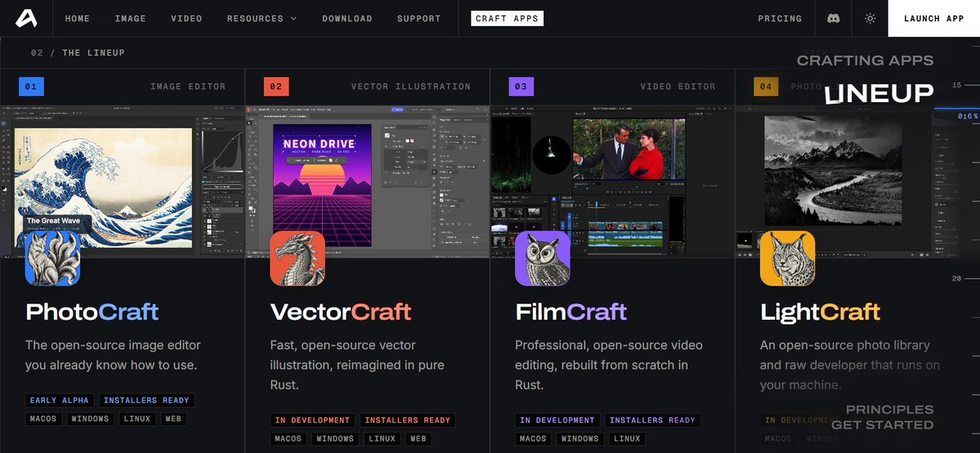Open the Discord link icon

coord(833,18)
